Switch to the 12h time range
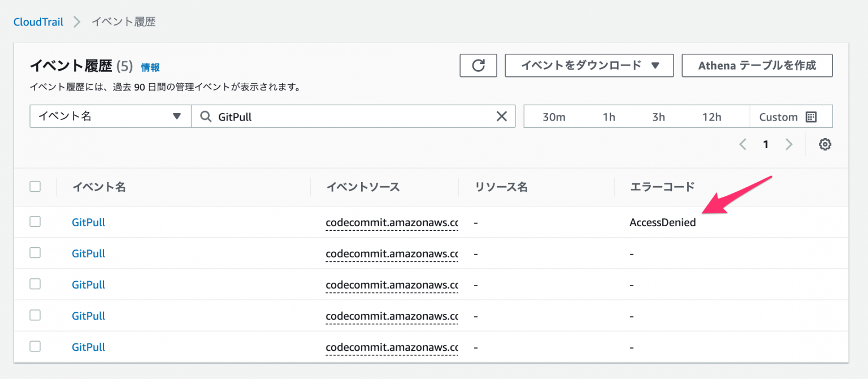The width and height of the screenshot is (868, 379). click(711, 117)
